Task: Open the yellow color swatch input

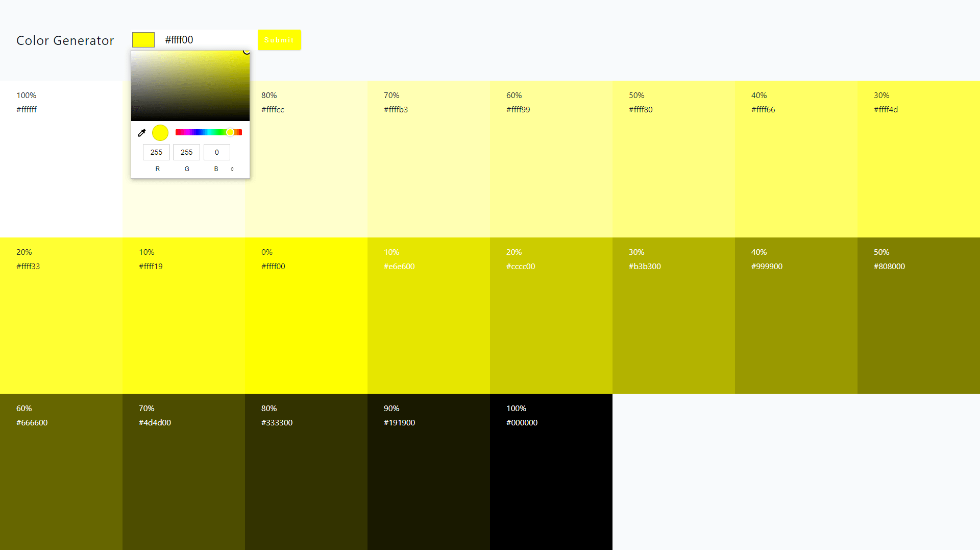Action: tap(143, 40)
